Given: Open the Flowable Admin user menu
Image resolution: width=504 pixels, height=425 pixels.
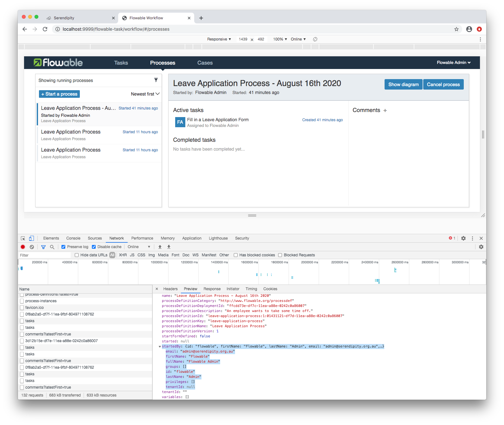Looking at the screenshot, I should point(454,63).
